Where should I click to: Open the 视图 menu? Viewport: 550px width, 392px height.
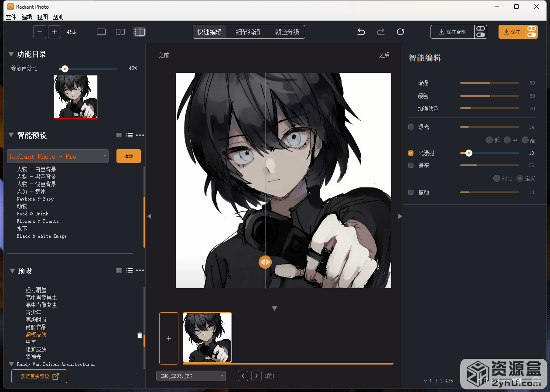(42, 17)
